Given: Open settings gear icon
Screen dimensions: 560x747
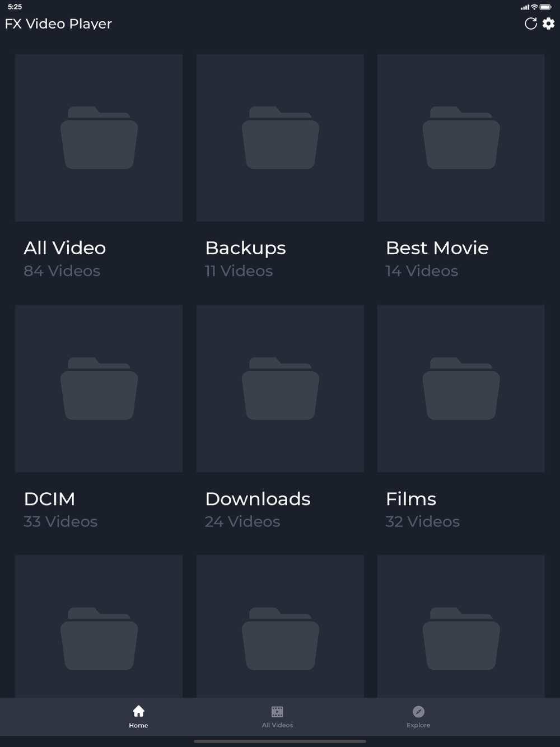Looking at the screenshot, I should coord(549,24).
